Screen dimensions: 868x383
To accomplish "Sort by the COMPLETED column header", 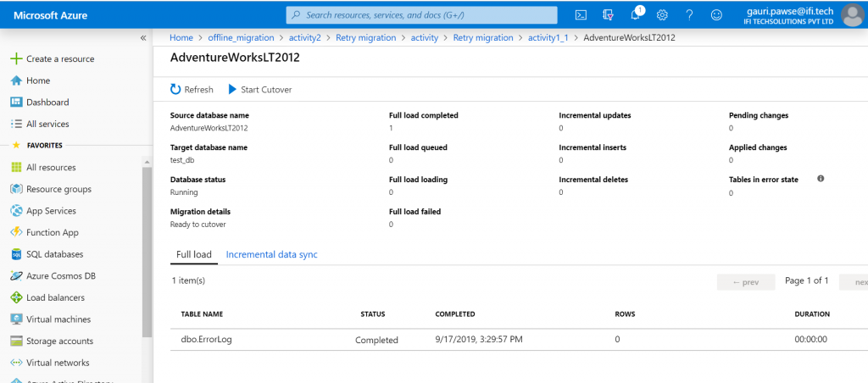I will point(455,314).
